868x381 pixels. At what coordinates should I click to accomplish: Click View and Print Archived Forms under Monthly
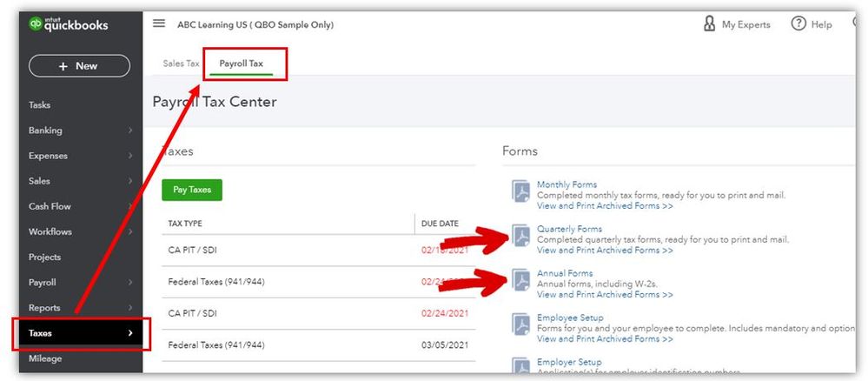(605, 206)
